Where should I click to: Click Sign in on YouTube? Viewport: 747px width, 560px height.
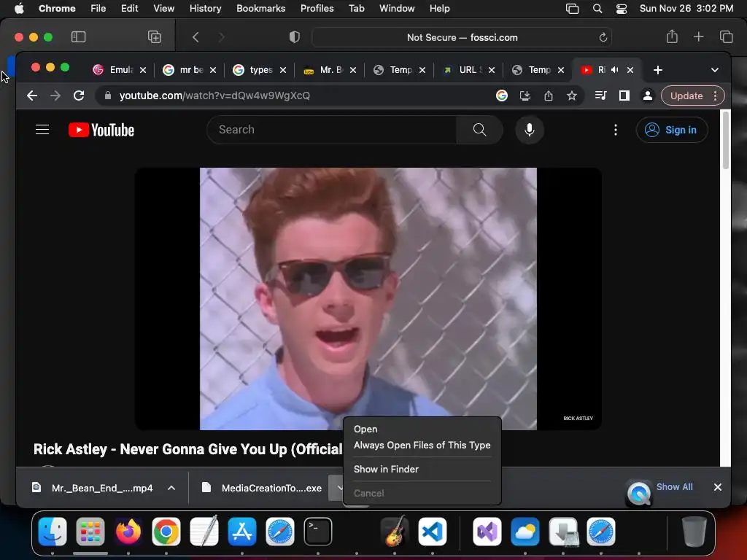coord(672,130)
